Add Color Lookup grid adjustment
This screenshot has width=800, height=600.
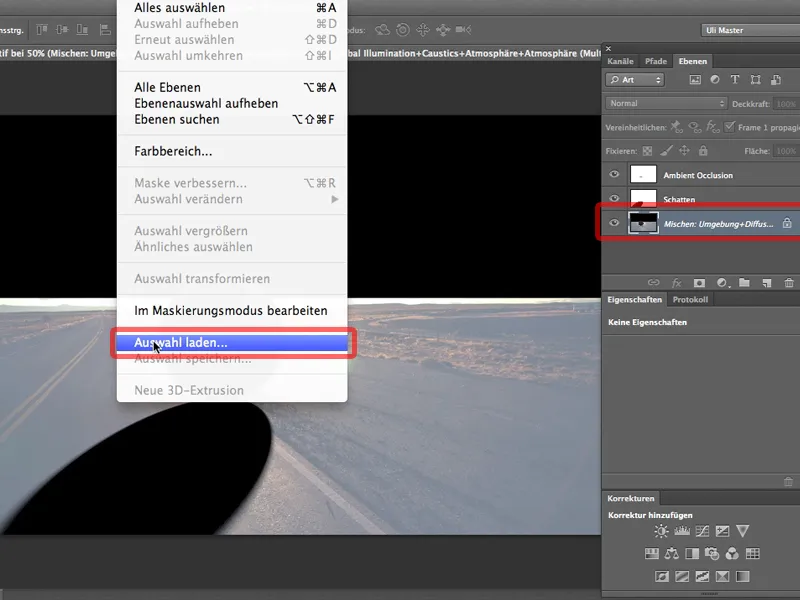pyautogui.click(x=753, y=554)
